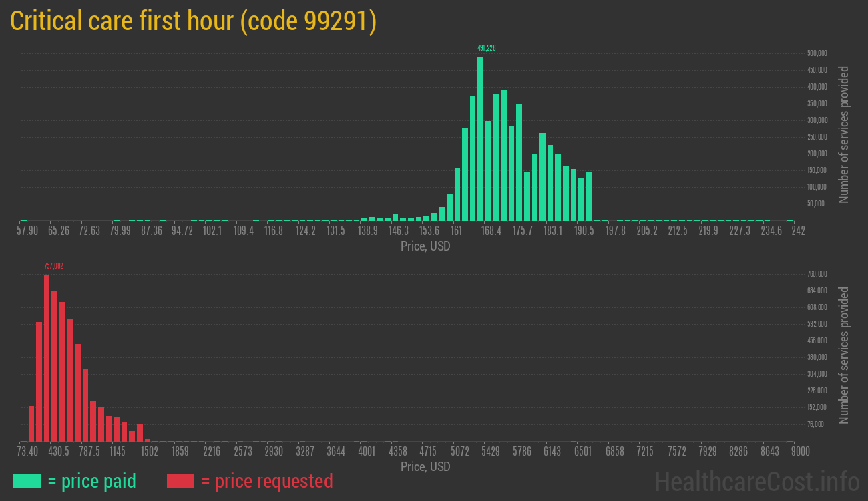Select the tallest red bar in the lower chart
868x501 pixels.
click(x=47, y=357)
